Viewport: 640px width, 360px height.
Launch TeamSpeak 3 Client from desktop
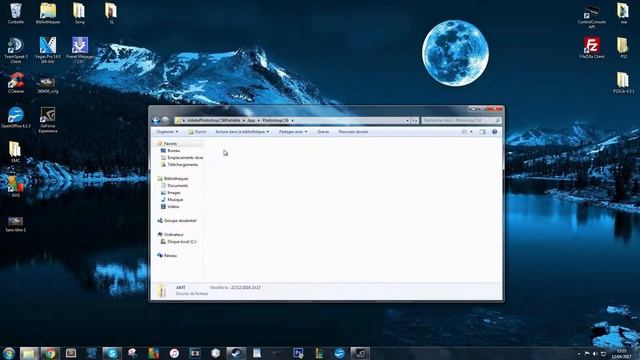(x=16, y=50)
